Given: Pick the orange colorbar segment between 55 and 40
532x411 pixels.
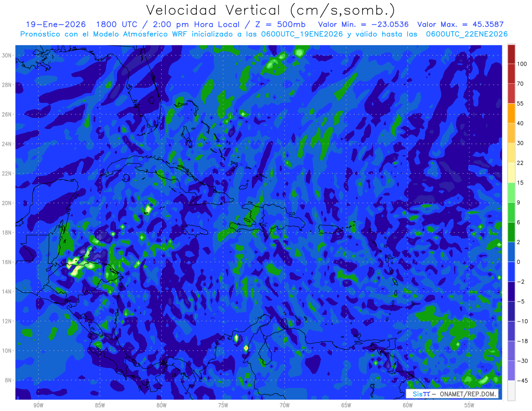Looking at the screenshot, I should click(x=511, y=114).
